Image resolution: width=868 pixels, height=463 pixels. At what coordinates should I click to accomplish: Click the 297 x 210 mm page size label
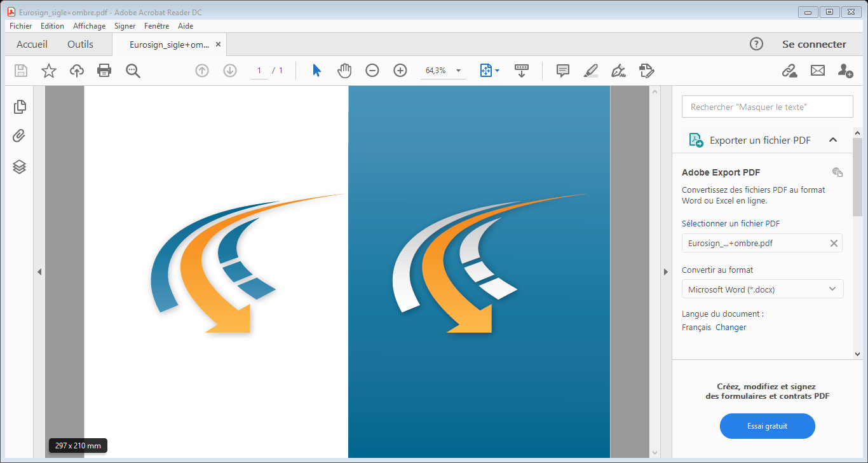pos(78,446)
